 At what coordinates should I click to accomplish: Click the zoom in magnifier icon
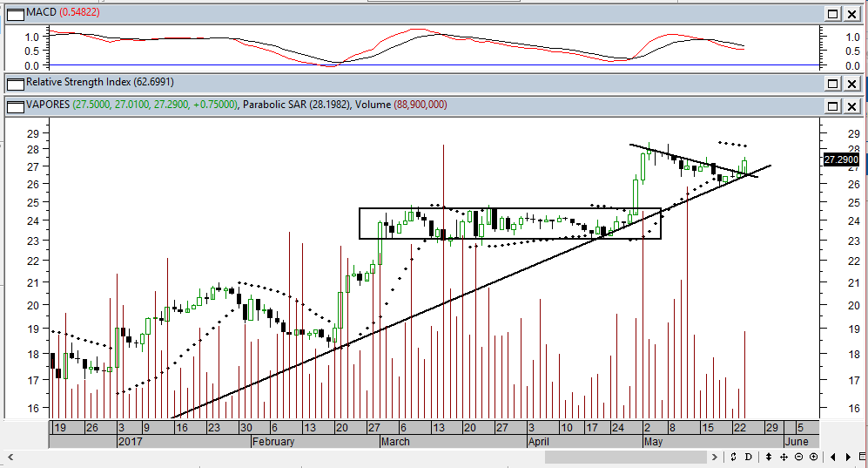(812, 457)
